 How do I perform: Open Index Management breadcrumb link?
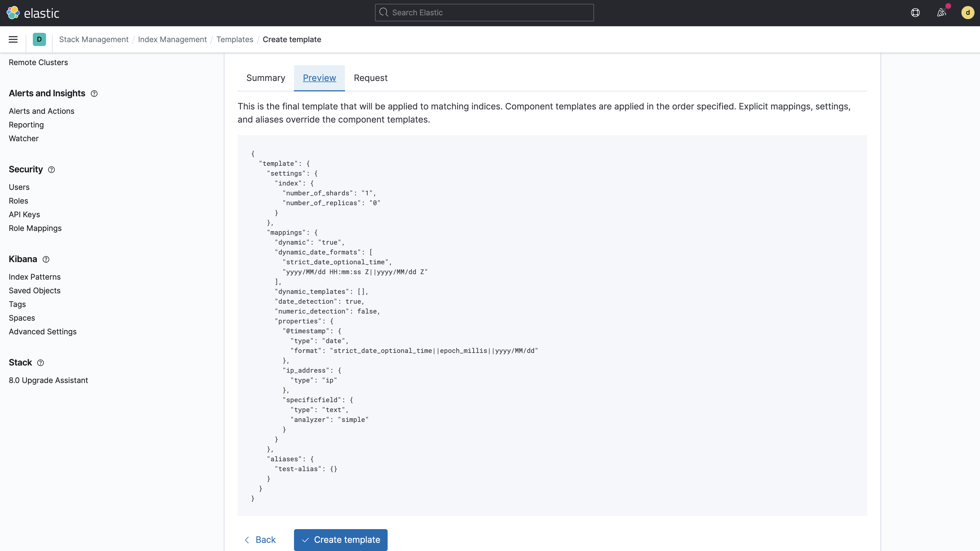pyautogui.click(x=172, y=40)
